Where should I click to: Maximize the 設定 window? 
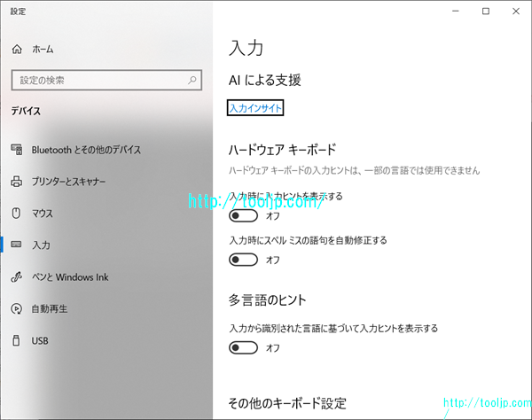click(x=486, y=12)
